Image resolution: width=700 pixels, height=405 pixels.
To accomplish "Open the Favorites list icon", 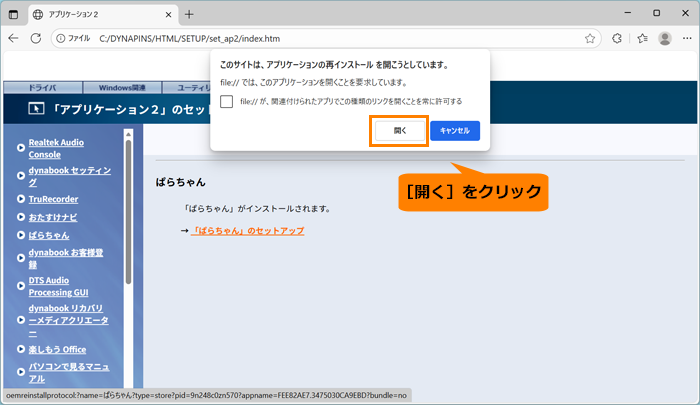I will [642, 38].
